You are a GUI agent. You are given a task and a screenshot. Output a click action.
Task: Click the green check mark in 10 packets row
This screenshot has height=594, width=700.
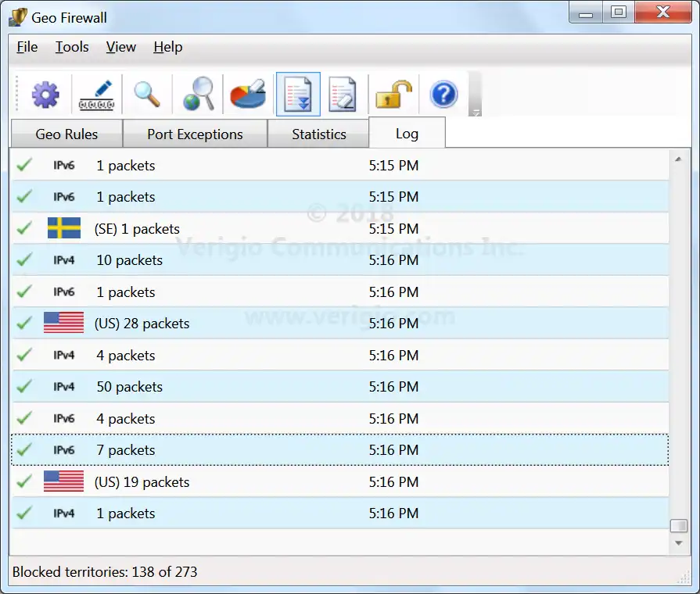coord(24,259)
